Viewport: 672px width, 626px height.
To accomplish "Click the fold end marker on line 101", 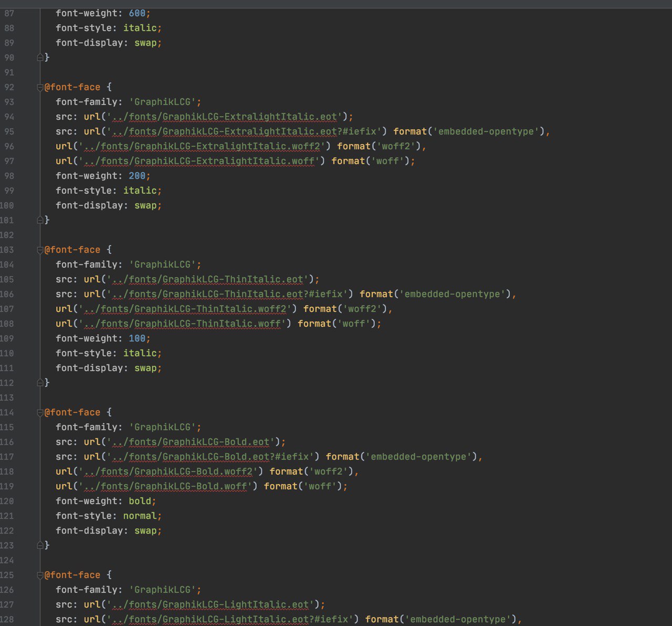I will click(x=40, y=220).
